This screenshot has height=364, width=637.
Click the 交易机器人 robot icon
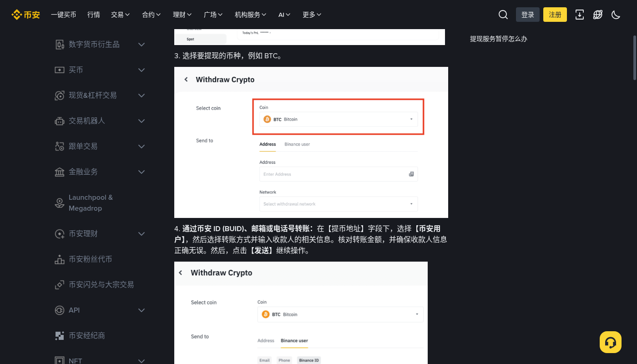coord(60,121)
